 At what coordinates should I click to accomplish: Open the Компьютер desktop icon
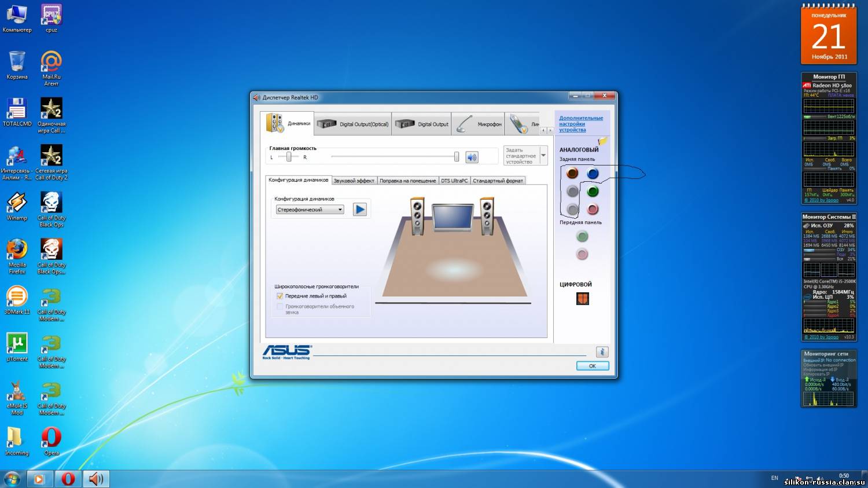(17, 19)
